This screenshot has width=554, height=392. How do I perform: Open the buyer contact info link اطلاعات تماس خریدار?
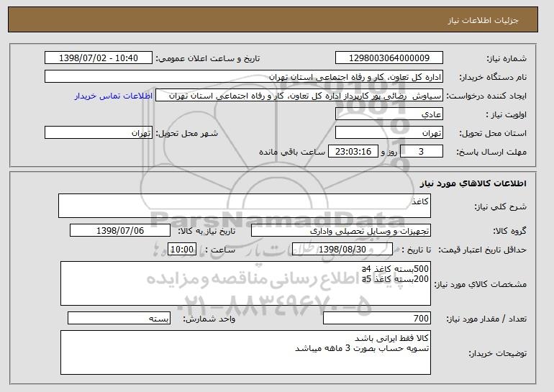pyautogui.click(x=114, y=96)
